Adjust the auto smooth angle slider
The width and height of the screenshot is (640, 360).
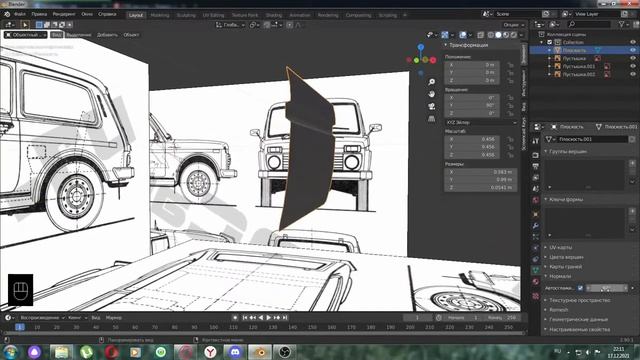tap(607, 288)
